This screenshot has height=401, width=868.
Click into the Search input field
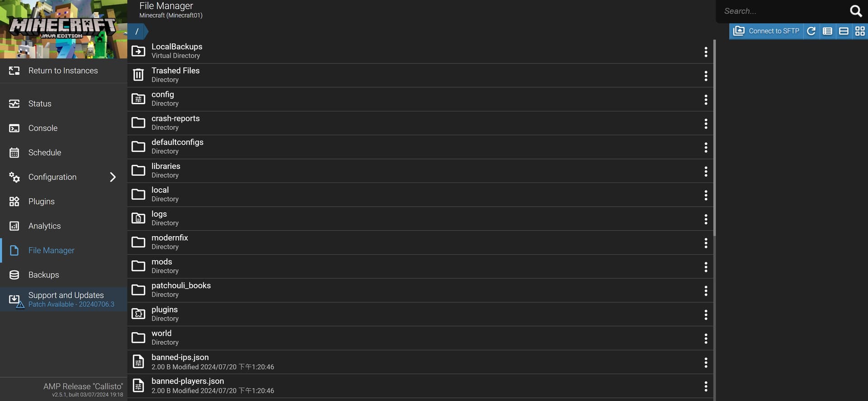click(x=782, y=11)
